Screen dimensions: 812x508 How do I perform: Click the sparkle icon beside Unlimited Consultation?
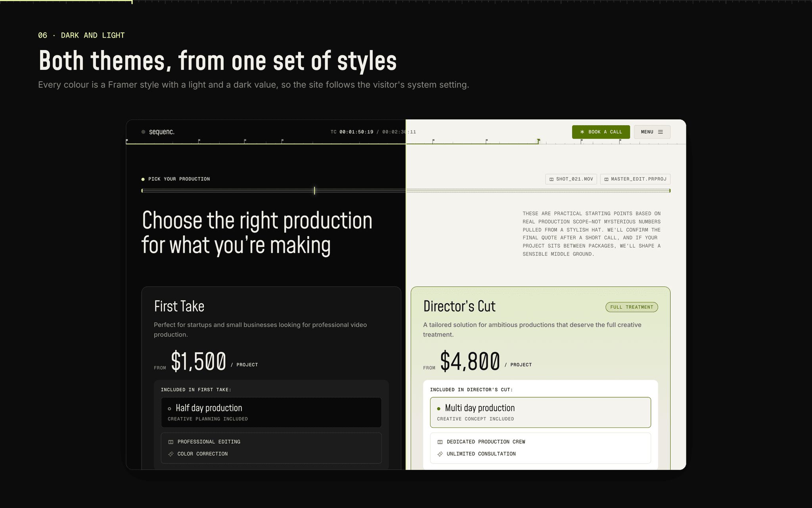pyautogui.click(x=440, y=454)
